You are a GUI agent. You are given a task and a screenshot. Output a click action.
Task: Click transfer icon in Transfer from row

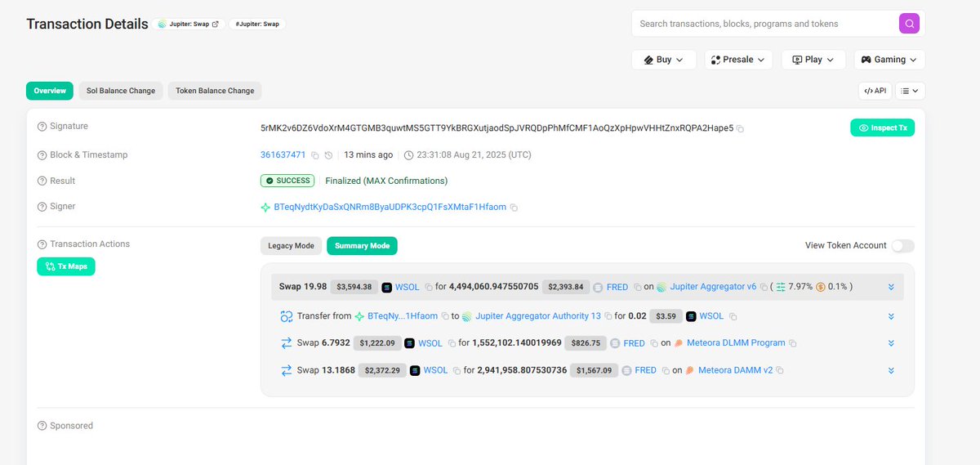pyautogui.click(x=287, y=316)
